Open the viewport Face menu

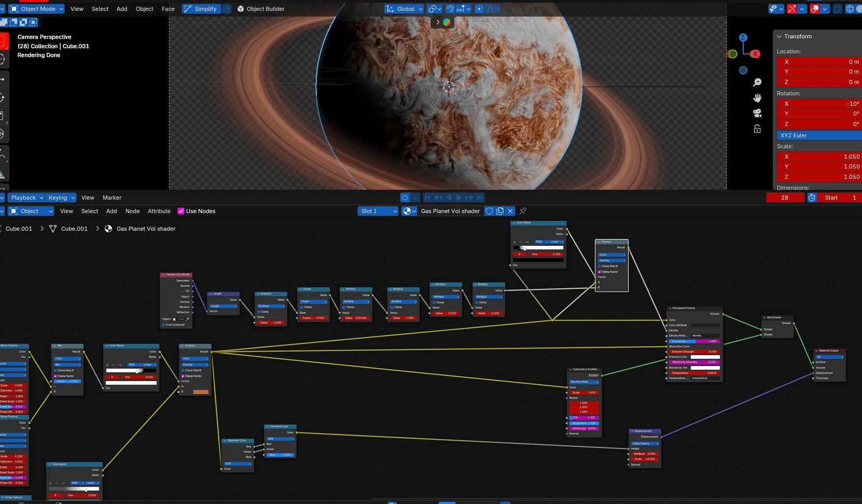point(168,9)
